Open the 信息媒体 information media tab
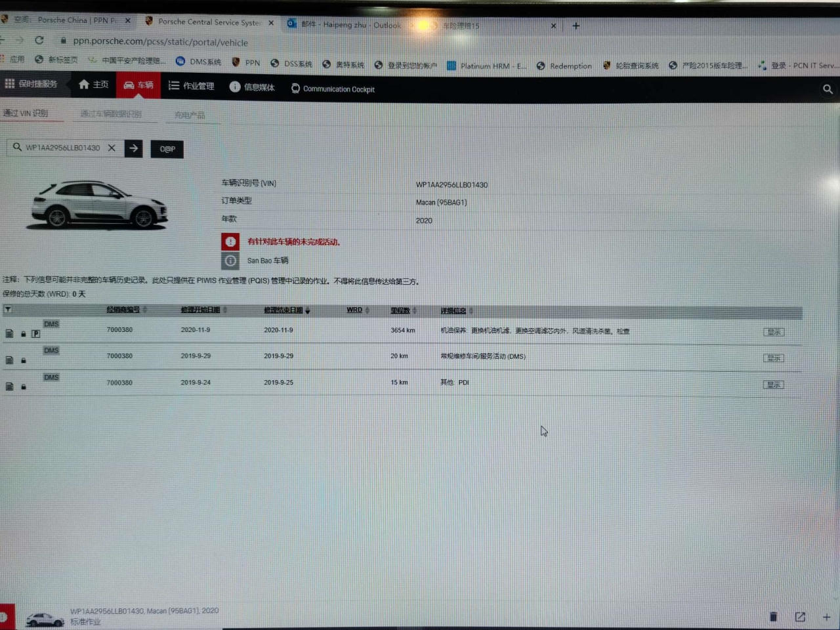This screenshot has height=630, width=840. pyautogui.click(x=252, y=87)
